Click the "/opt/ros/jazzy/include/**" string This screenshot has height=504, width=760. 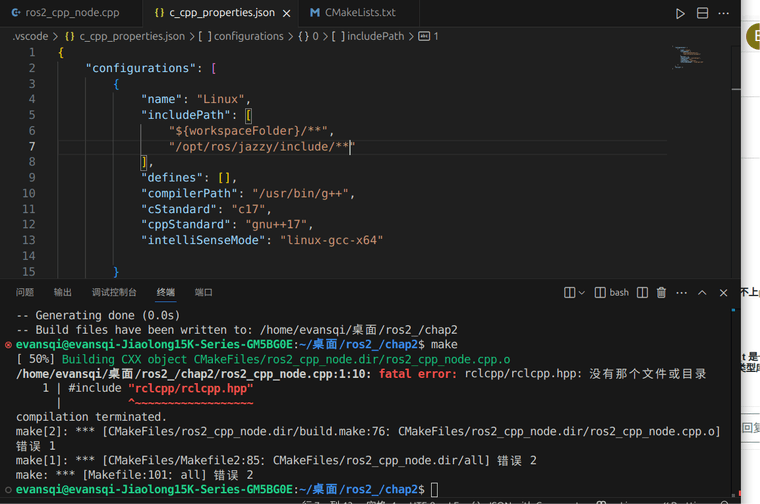tap(262, 146)
